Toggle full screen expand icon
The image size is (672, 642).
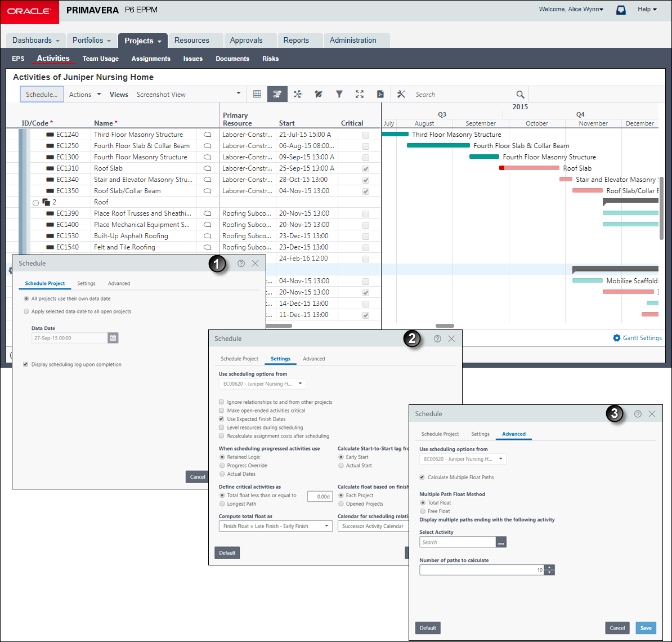(360, 95)
